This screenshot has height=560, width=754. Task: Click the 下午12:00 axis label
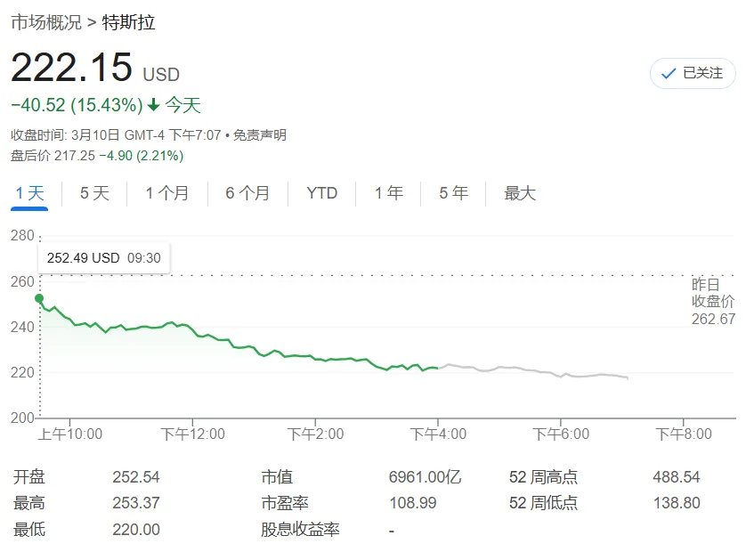pyautogui.click(x=192, y=434)
